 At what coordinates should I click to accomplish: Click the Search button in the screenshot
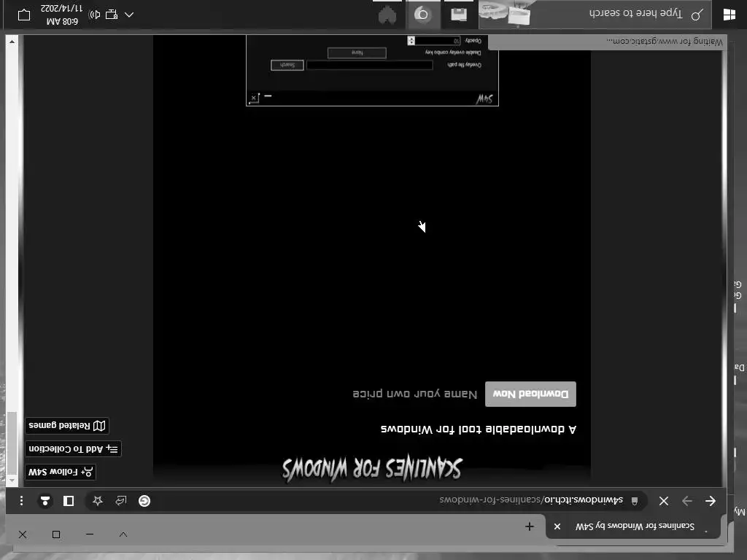[x=287, y=65]
